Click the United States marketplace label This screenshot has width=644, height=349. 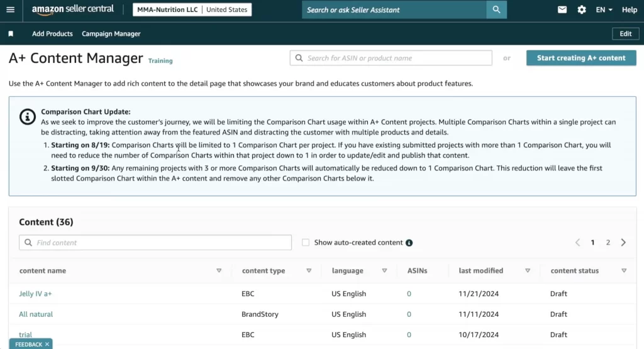[226, 9]
